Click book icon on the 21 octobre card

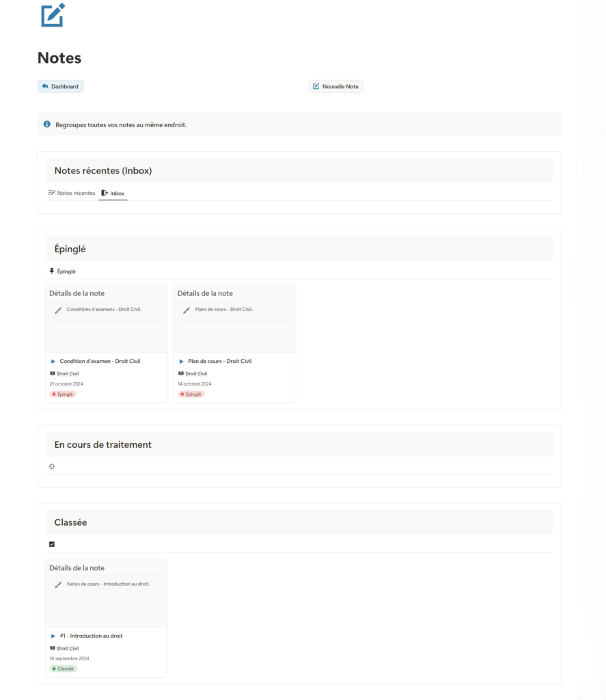[53, 374]
